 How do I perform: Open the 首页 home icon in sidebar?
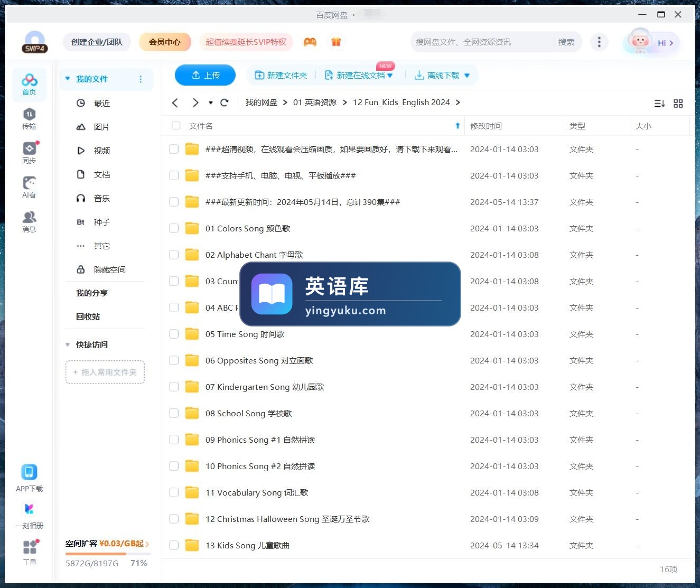pyautogui.click(x=29, y=85)
